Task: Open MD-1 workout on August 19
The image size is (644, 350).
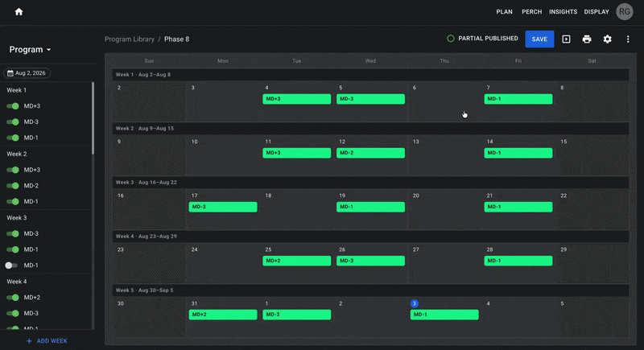Action: pos(370,207)
